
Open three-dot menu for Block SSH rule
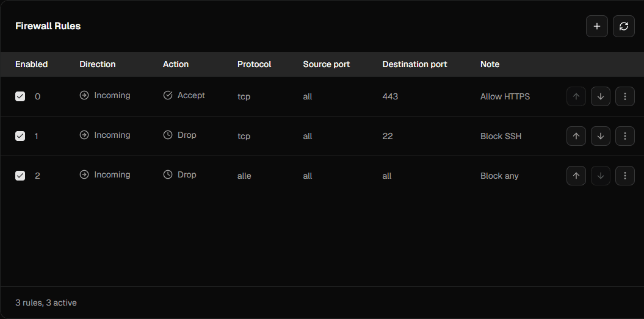click(624, 136)
